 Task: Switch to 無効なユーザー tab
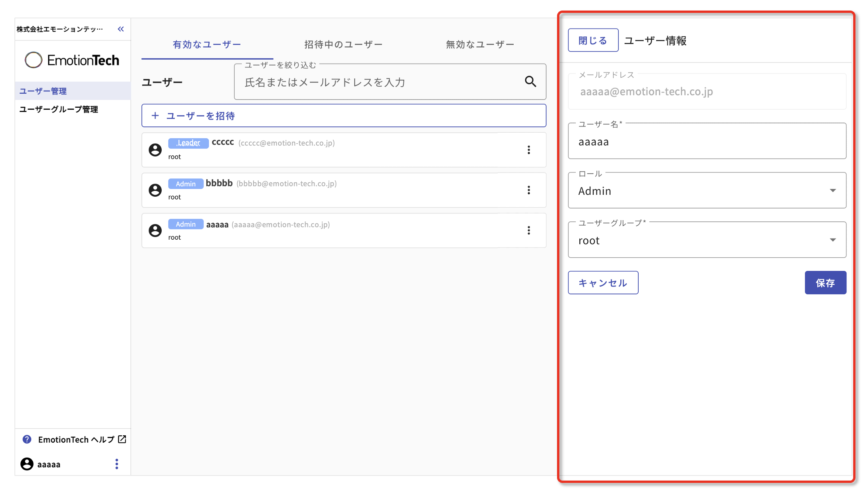[x=480, y=45]
